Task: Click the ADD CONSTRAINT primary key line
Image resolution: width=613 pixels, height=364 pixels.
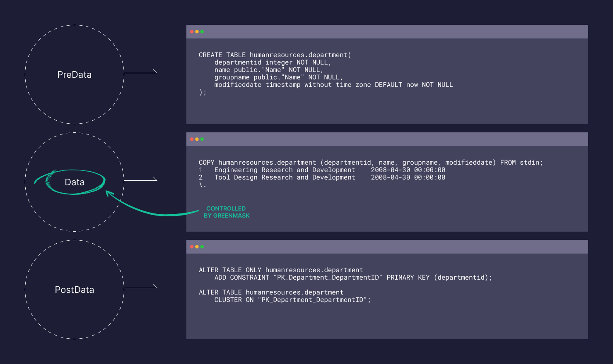Action: point(353,278)
